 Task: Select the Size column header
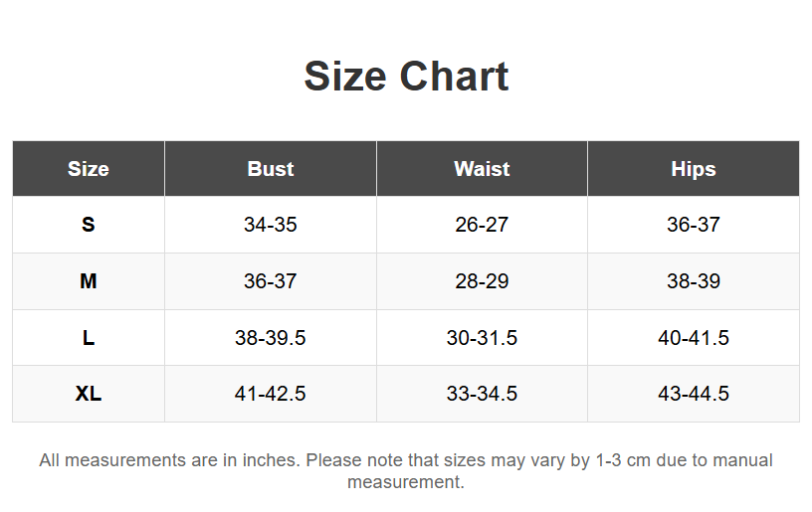89,169
